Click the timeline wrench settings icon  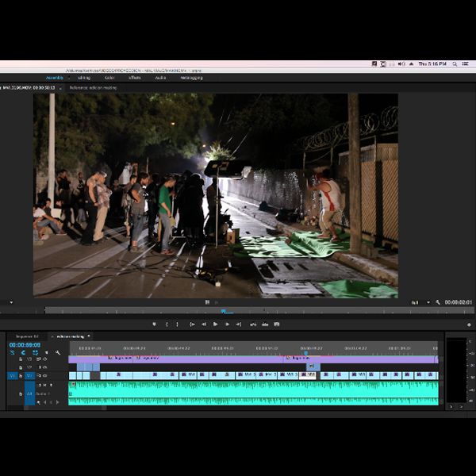58,352
